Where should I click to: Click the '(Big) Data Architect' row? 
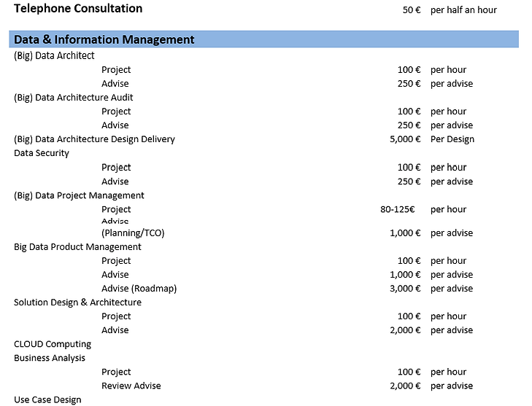tap(54, 55)
